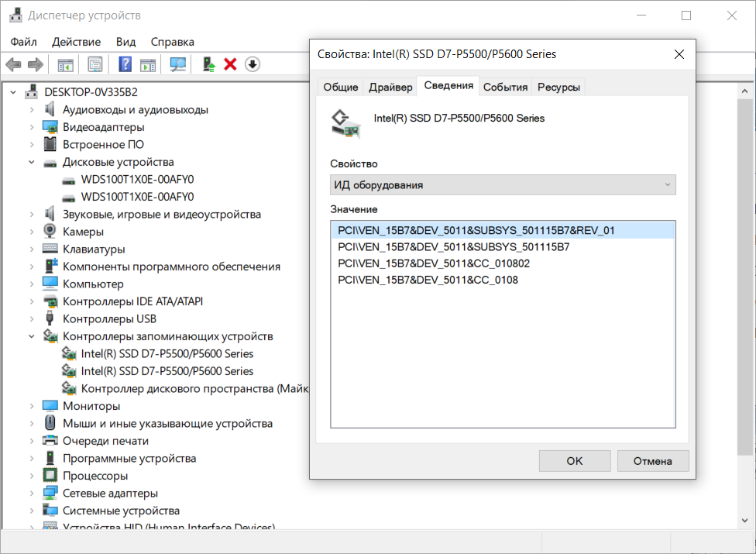Open the Свойство dropdown ИД оборудования

(503, 185)
